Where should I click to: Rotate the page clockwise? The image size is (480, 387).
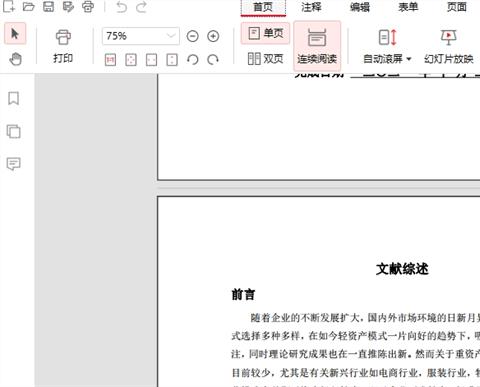(x=213, y=60)
